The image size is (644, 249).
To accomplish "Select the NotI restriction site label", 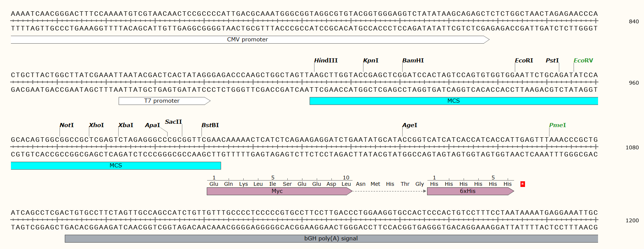I will [67, 125].
